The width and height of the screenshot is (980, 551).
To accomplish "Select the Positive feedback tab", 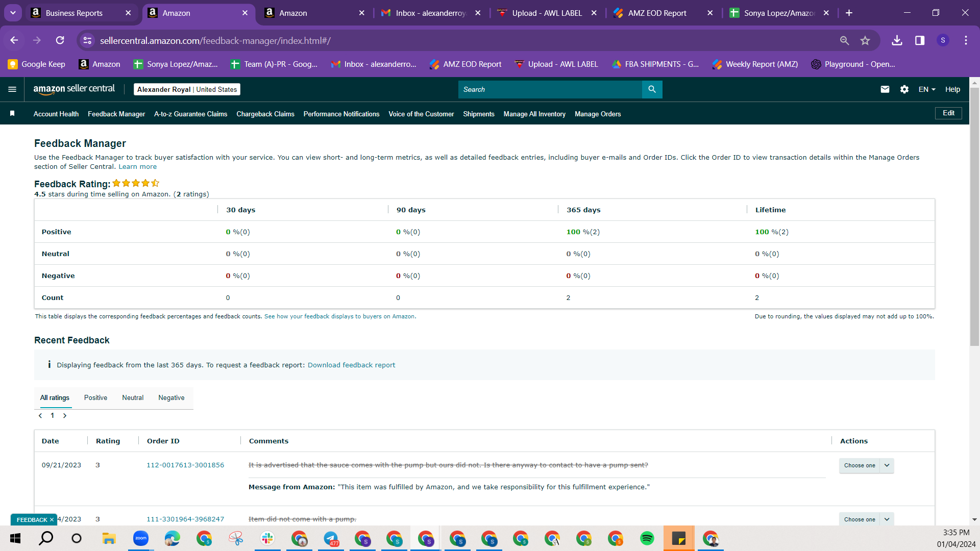I will pos(95,397).
